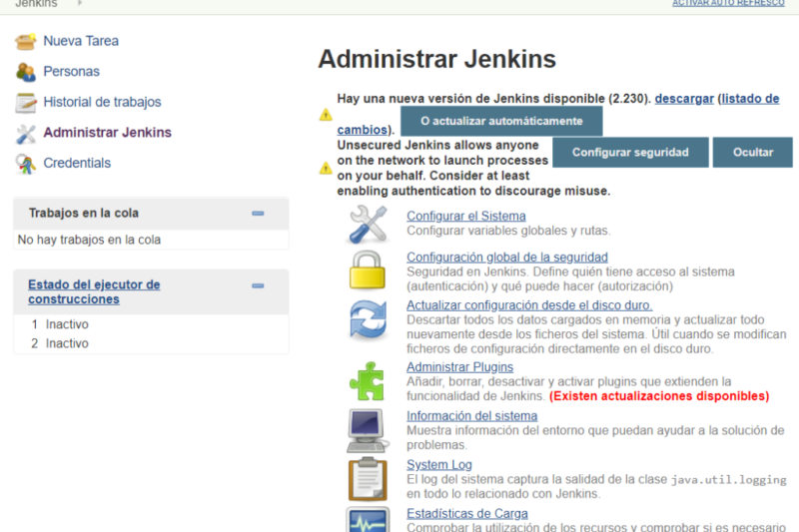Image resolution: width=799 pixels, height=532 pixels.
Task: Click the Configurar el Sistema wrench icon
Action: coord(368,224)
